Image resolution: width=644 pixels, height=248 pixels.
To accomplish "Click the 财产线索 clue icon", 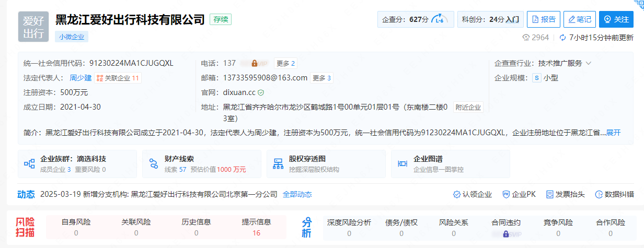I will [x=154, y=164].
